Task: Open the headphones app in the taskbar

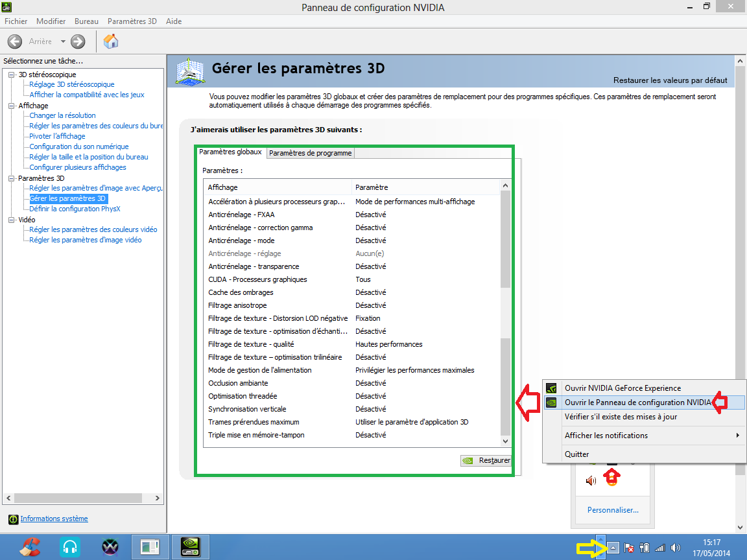Action: [x=70, y=547]
